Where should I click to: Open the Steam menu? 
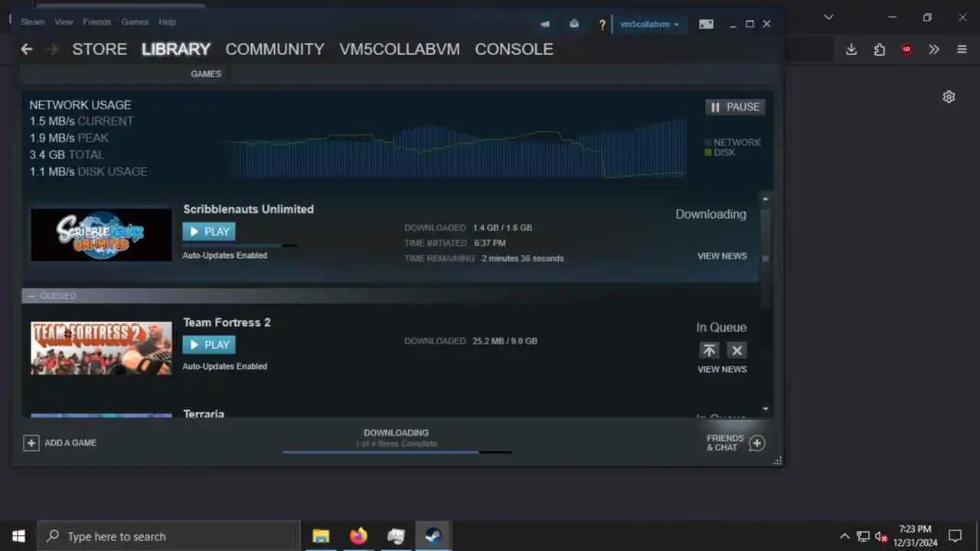(x=32, y=22)
